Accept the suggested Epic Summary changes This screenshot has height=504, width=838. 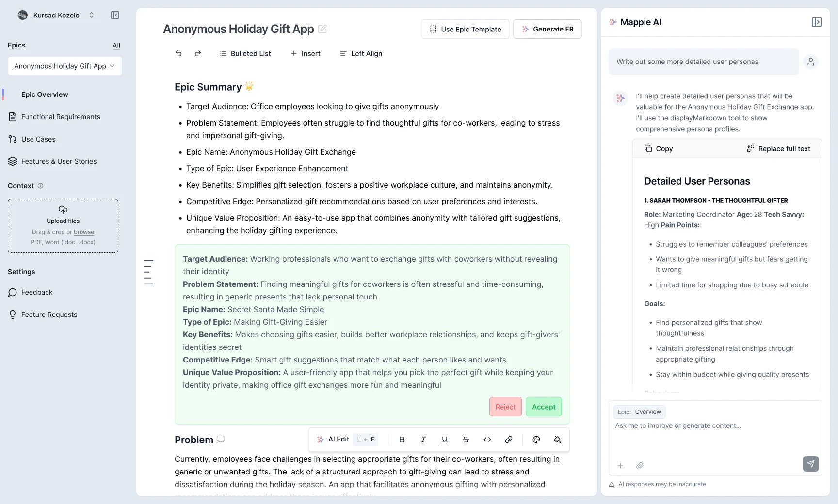pyautogui.click(x=543, y=407)
